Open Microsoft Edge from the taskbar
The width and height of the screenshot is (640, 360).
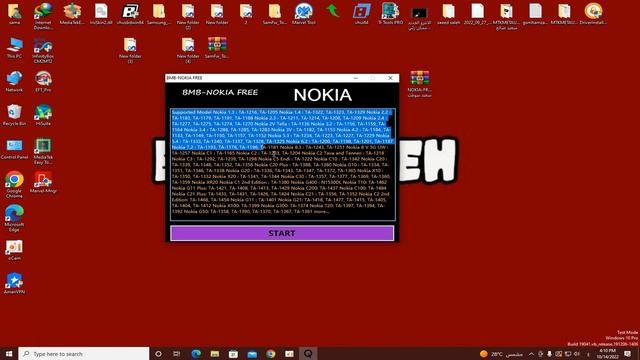(x=196, y=353)
